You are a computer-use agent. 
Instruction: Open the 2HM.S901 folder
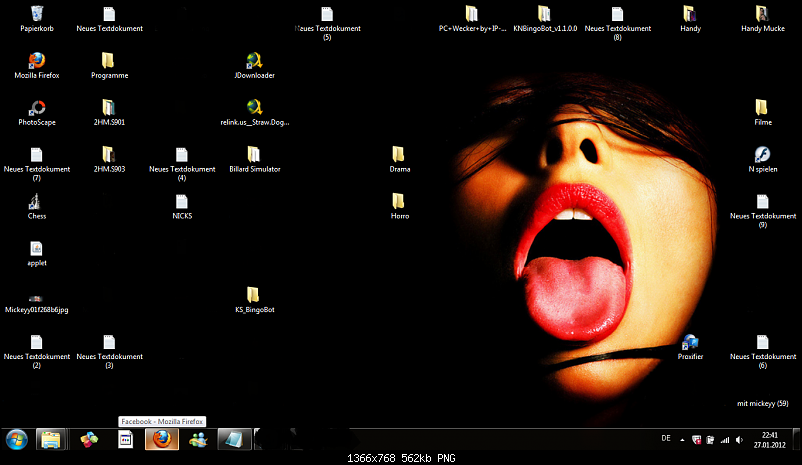pos(109,113)
